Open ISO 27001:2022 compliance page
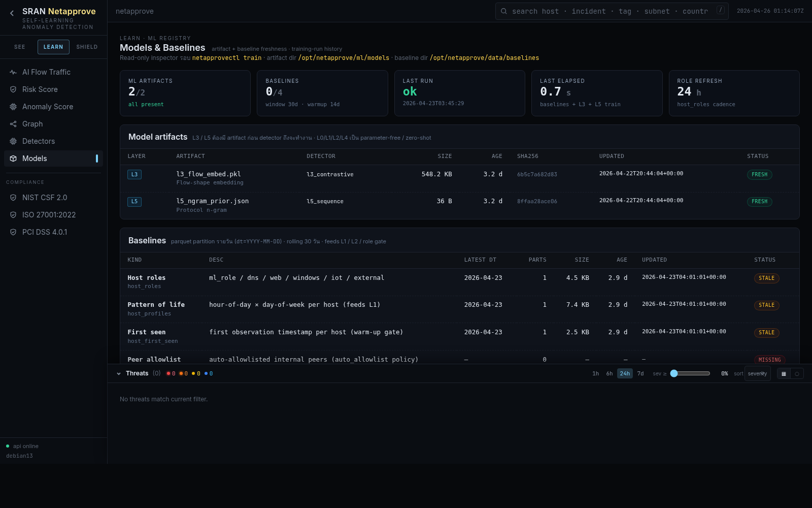Screen dimensions: 812x508 [x=49, y=215]
